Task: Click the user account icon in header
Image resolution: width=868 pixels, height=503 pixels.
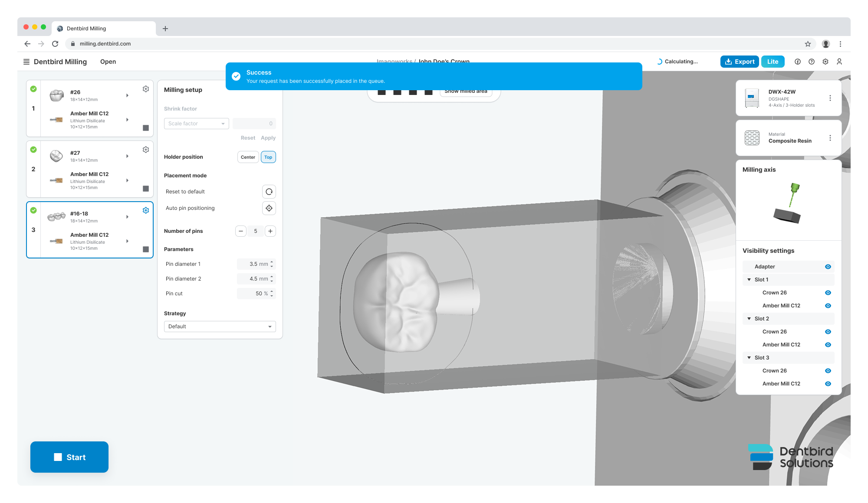Action: [x=839, y=62]
